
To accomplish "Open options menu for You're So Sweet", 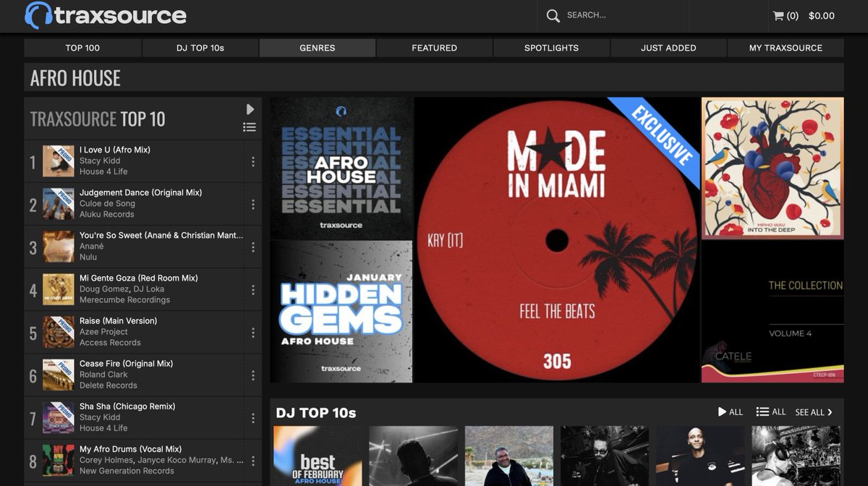I will coord(253,247).
